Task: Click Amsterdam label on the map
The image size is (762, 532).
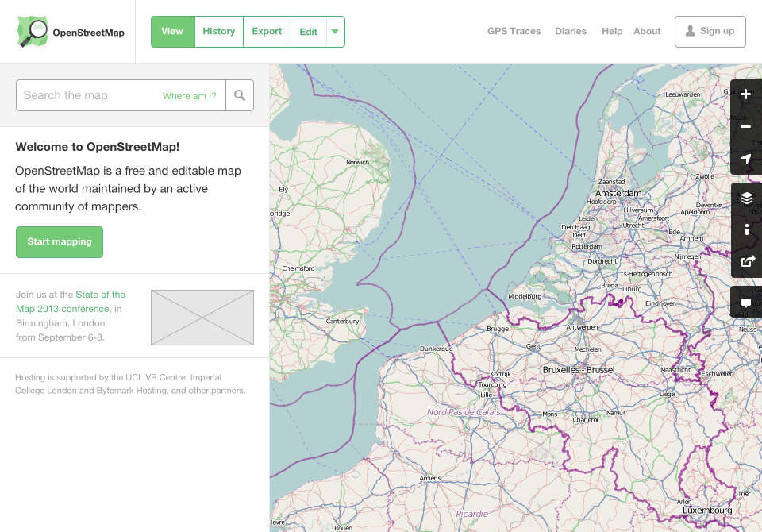Action: pos(618,193)
